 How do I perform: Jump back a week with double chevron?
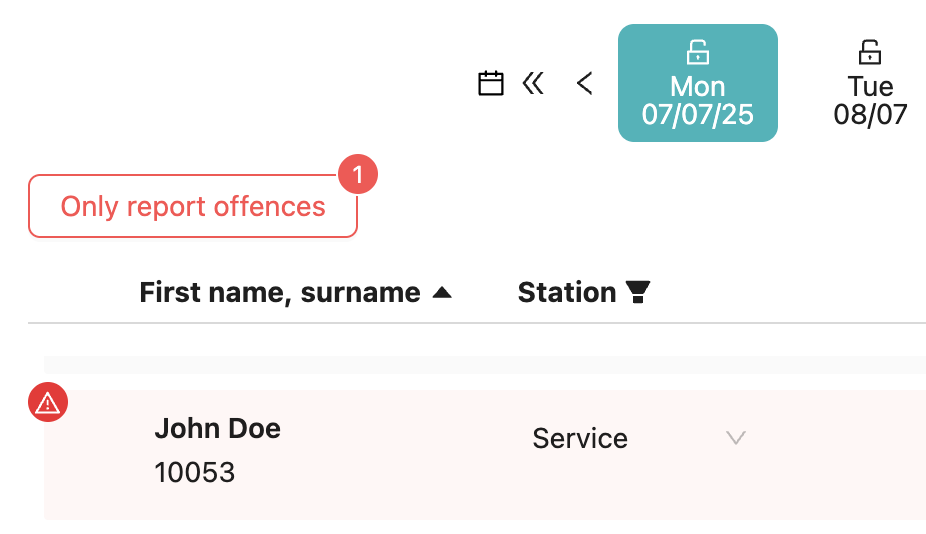click(x=533, y=83)
